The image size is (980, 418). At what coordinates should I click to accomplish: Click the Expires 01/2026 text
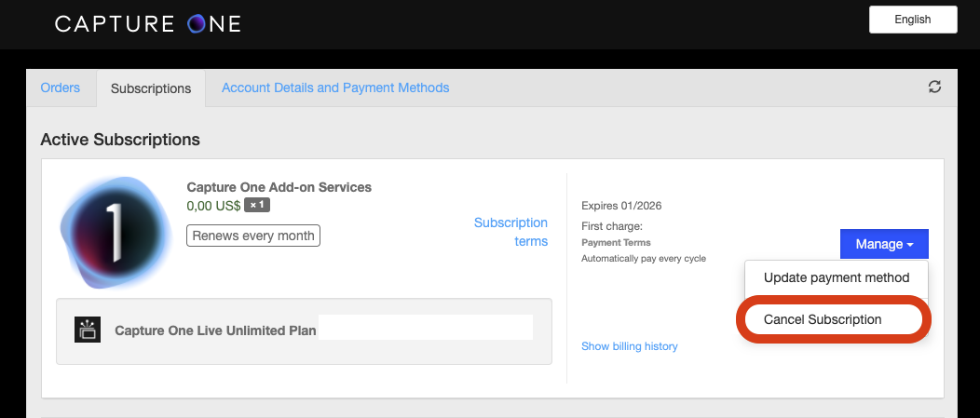pyautogui.click(x=621, y=206)
